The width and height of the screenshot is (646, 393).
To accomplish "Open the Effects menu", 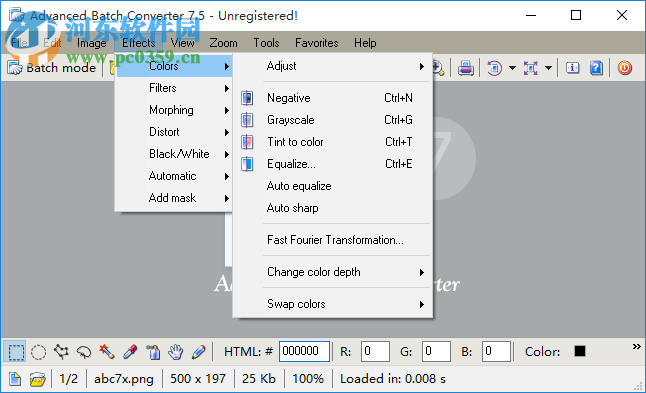I will [x=139, y=43].
